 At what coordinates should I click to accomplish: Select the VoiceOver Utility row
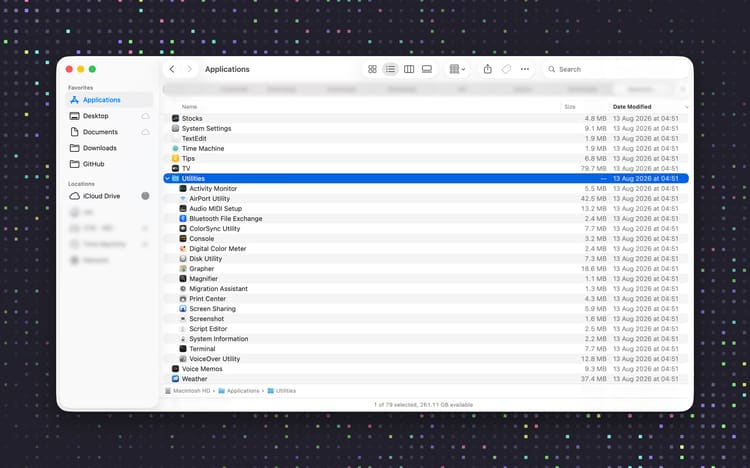tap(426, 359)
